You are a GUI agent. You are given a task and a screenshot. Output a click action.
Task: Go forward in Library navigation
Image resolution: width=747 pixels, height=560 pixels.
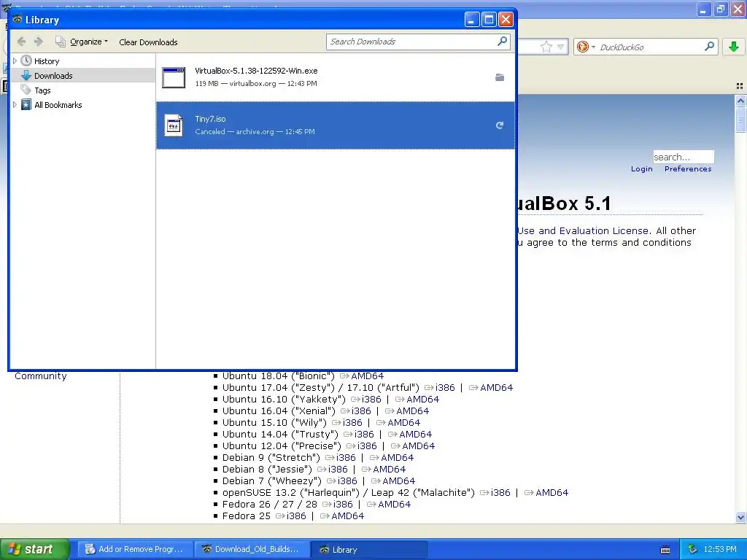pos(39,42)
